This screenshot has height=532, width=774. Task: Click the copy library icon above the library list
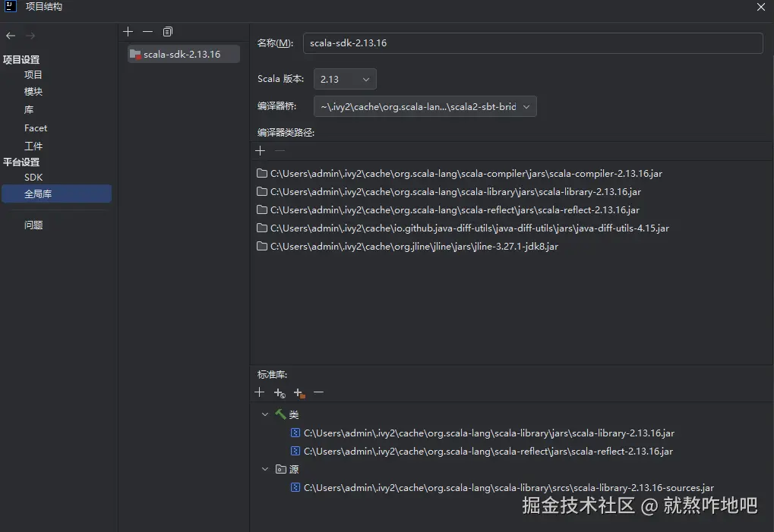coord(168,32)
